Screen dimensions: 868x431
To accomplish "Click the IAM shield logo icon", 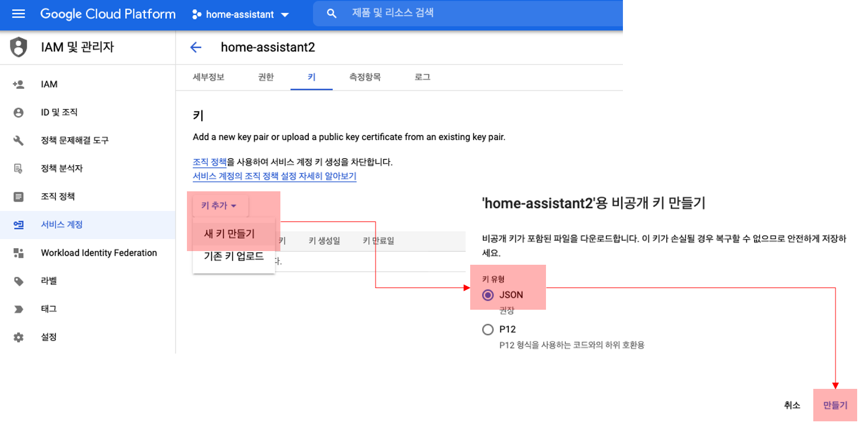I will point(18,47).
